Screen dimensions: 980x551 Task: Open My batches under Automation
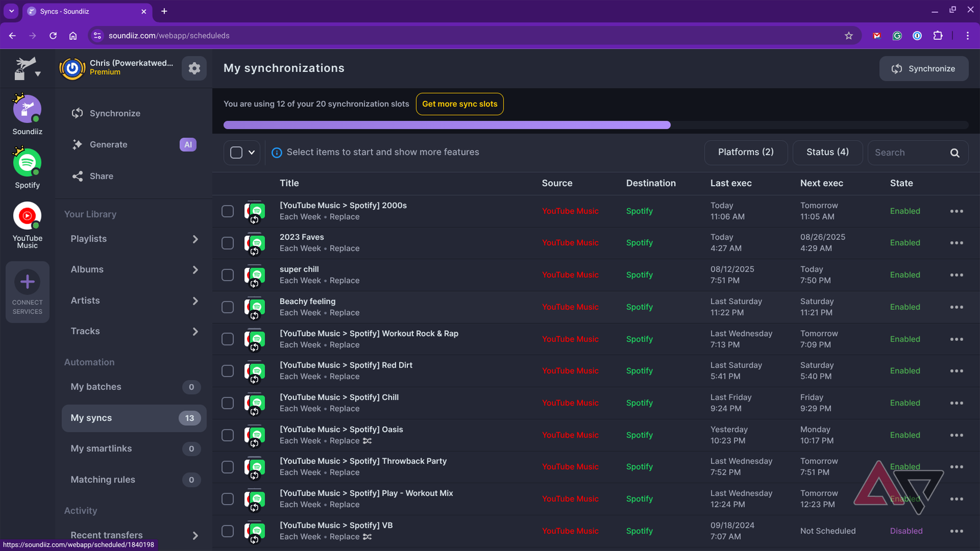134,387
